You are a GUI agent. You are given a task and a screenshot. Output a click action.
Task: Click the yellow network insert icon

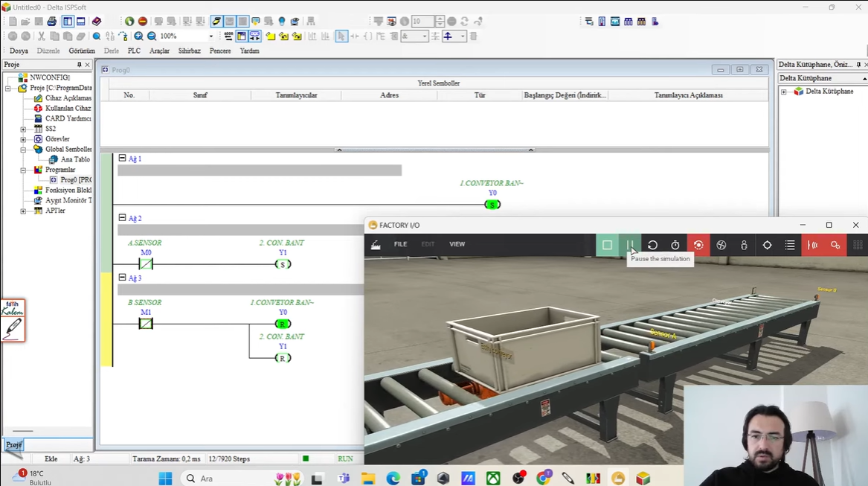click(271, 36)
